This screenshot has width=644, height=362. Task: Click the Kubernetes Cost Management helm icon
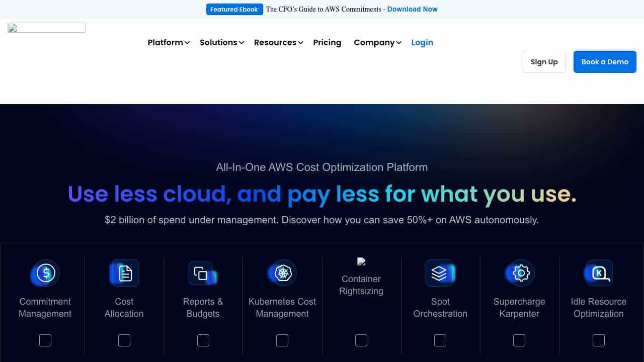[282, 273]
